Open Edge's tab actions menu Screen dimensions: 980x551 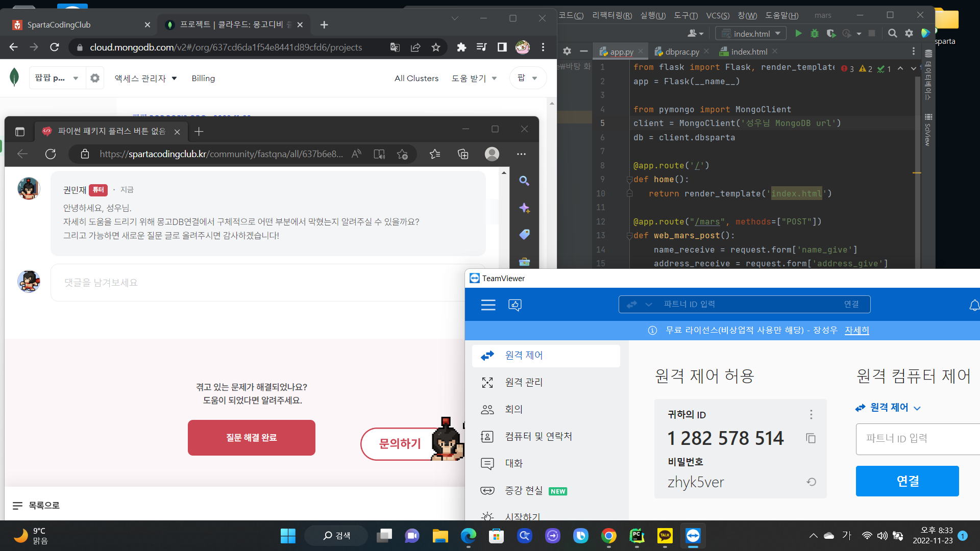tap(20, 132)
